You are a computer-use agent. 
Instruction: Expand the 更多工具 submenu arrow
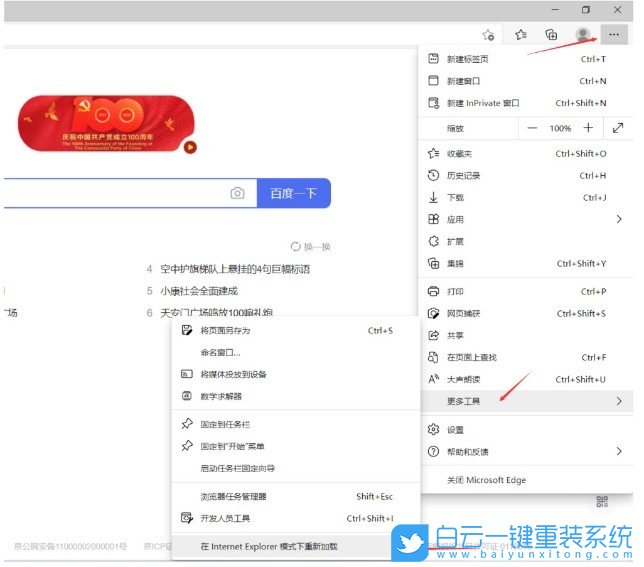tap(619, 401)
